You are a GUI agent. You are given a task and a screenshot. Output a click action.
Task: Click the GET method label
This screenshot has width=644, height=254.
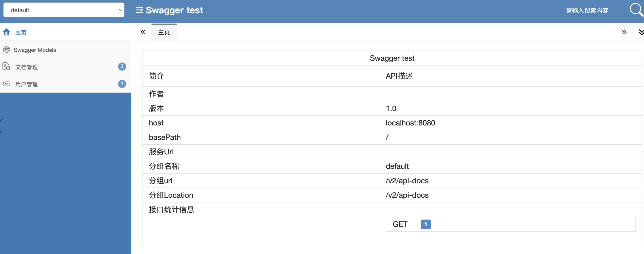pos(400,224)
